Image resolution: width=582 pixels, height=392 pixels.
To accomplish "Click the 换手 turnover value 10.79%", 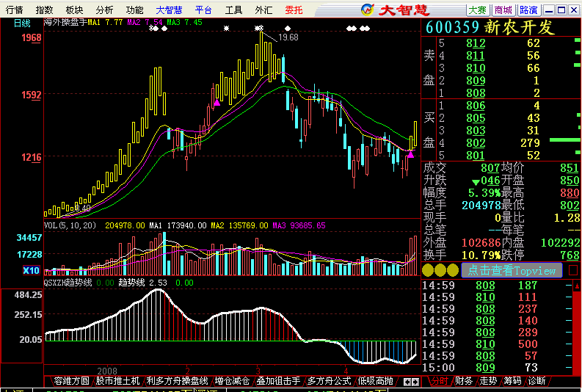I will (x=481, y=255).
